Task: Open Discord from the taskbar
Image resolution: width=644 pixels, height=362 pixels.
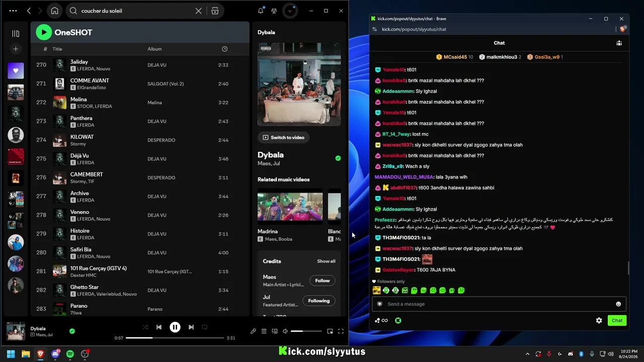Action: coord(55,354)
